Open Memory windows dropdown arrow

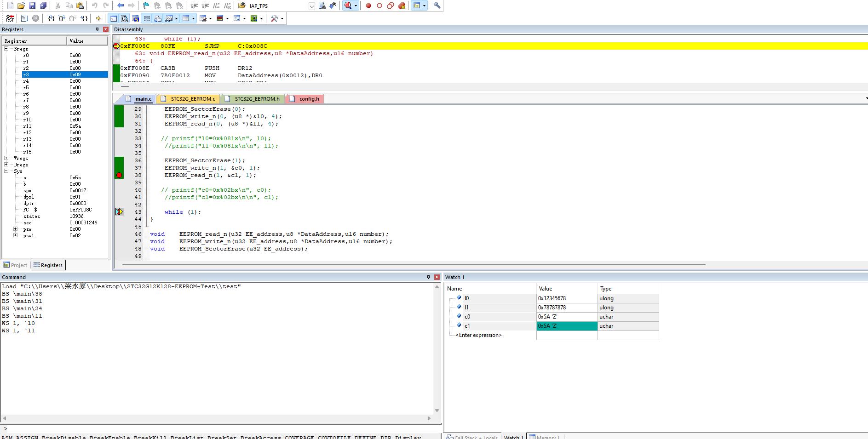coord(193,18)
